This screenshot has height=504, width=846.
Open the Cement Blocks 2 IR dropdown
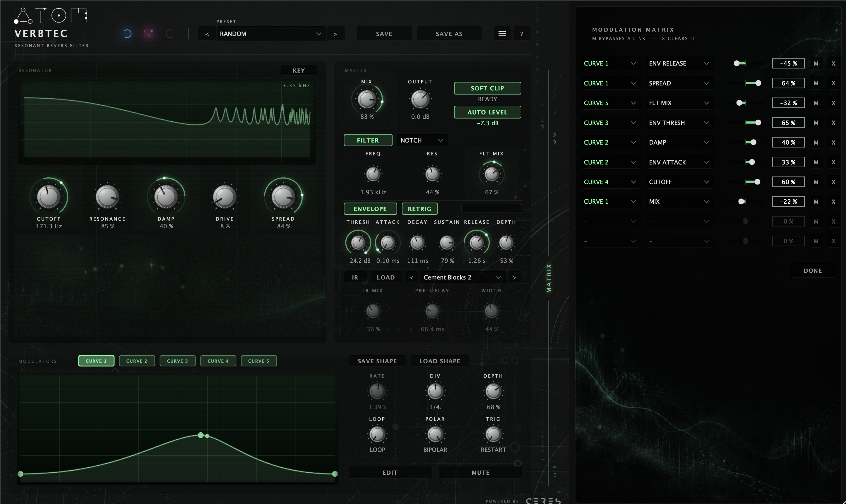[x=462, y=277]
